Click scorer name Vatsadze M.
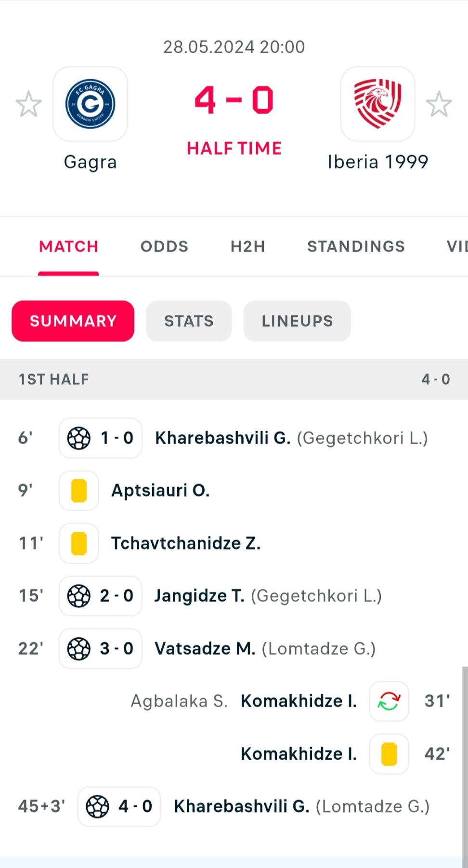 205,649
